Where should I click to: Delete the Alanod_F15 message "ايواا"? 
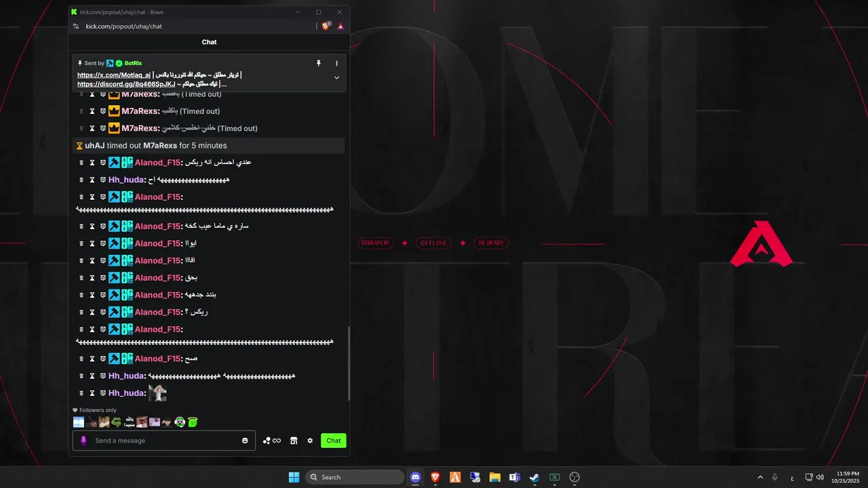click(x=81, y=243)
